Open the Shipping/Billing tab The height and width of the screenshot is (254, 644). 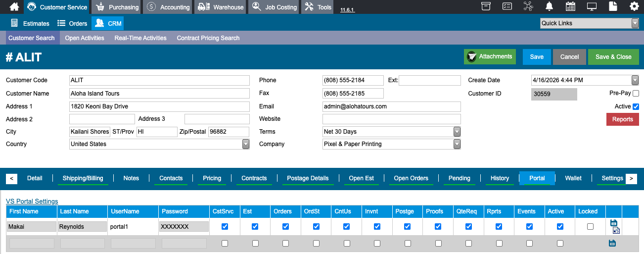point(83,178)
